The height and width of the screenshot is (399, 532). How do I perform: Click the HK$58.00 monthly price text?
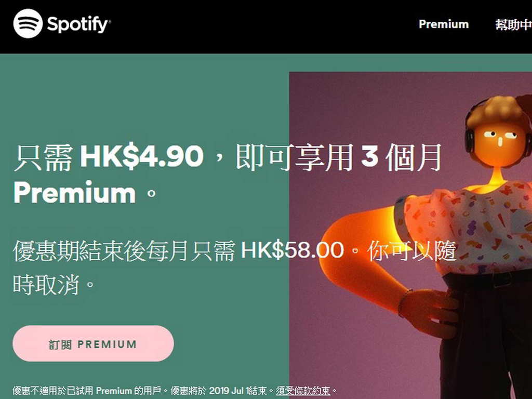click(292, 250)
